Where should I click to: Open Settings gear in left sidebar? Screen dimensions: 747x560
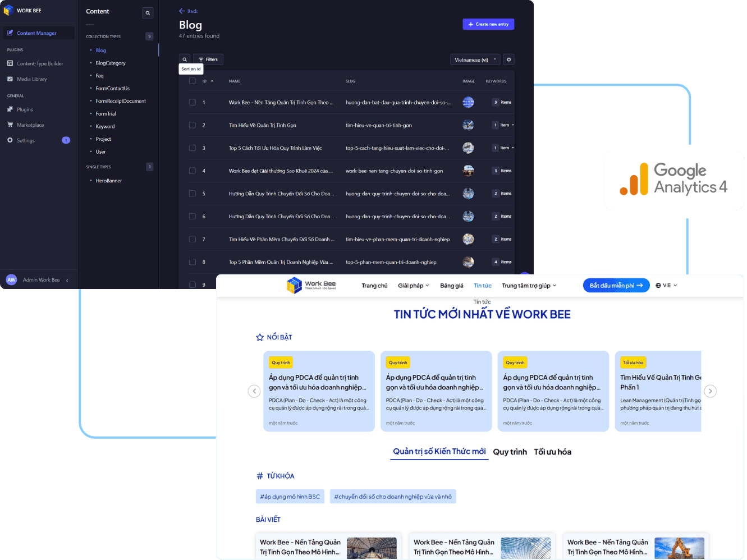coord(10,140)
